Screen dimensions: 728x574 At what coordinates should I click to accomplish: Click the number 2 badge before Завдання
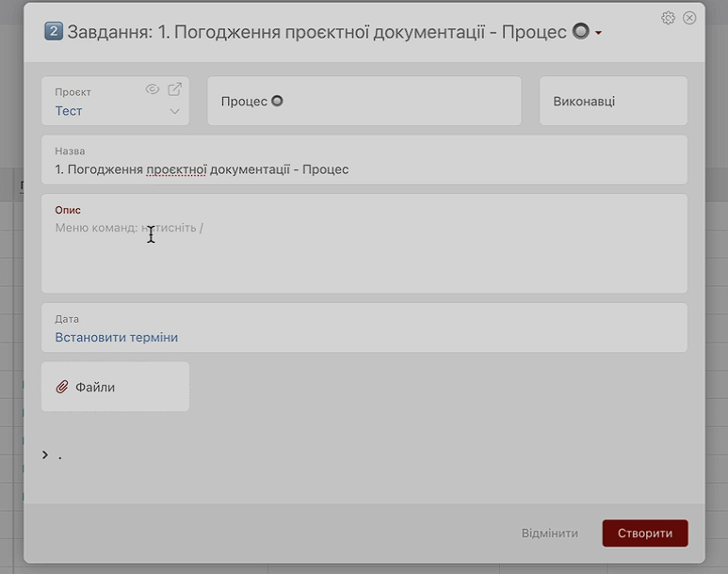tap(54, 32)
